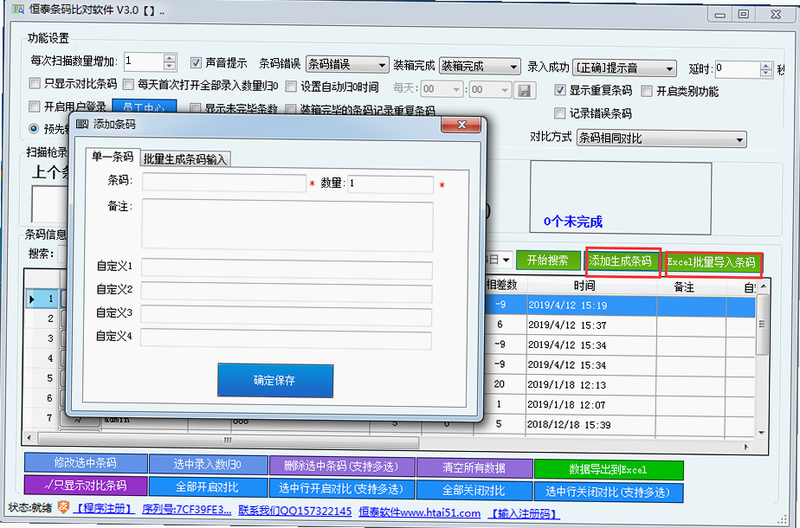Viewport: 800px width, 528px height.
Task: Click the 确定保存 button
Action: (x=275, y=381)
